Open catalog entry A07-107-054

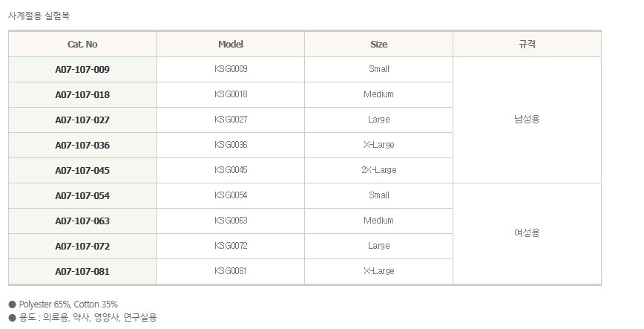(x=82, y=196)
